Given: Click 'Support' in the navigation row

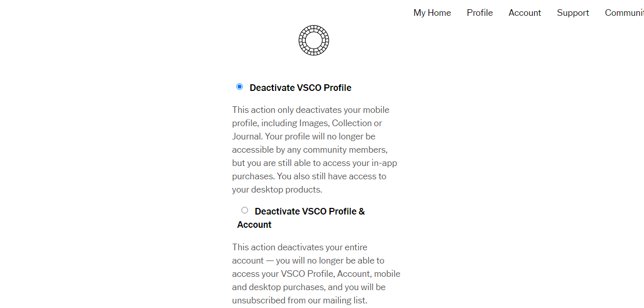Looking at the screenshot, I should [573, 13].
